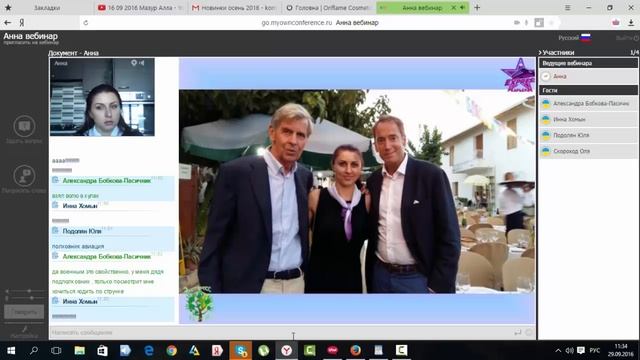
Task: Click the 'Request to speak' round icon
Action: (24, 176)
